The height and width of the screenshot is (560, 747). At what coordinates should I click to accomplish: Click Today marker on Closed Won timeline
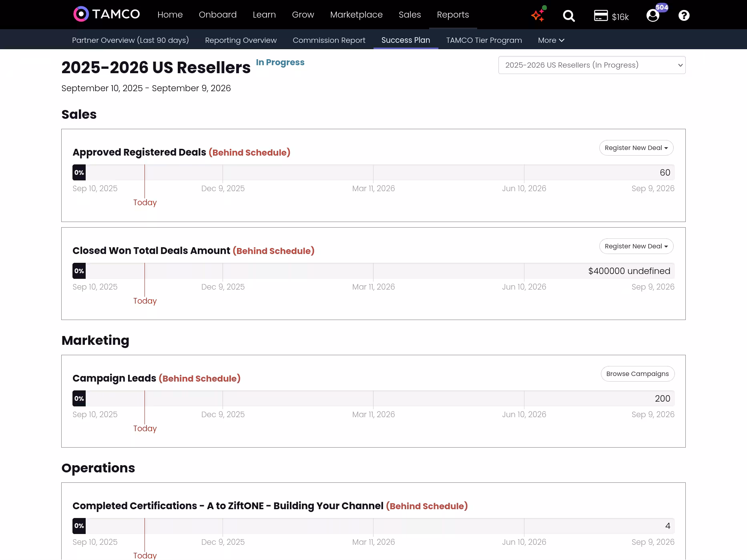point(145,301)
